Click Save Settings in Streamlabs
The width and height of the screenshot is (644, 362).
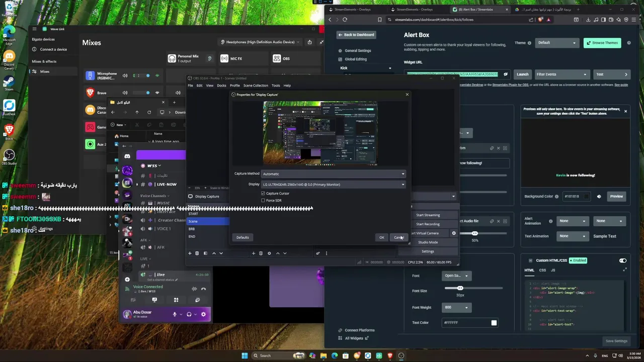tap(616, 341)
